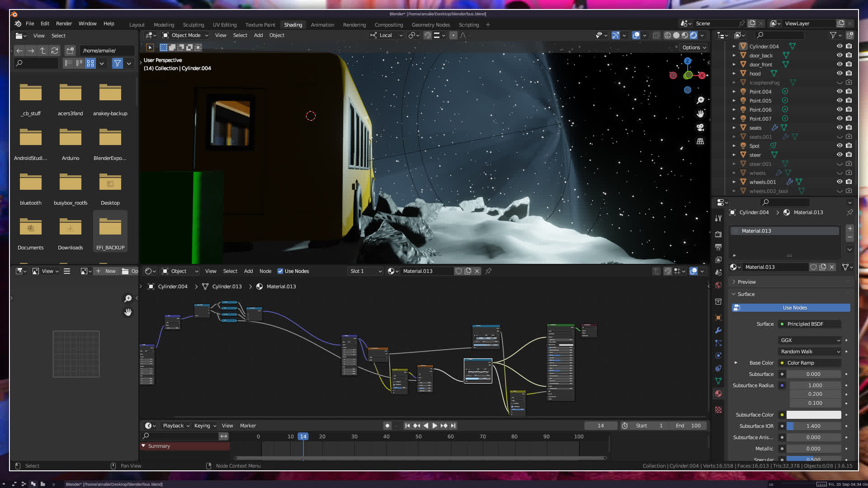
Task: Open the Render menu
Action: (x=64, y=23)
